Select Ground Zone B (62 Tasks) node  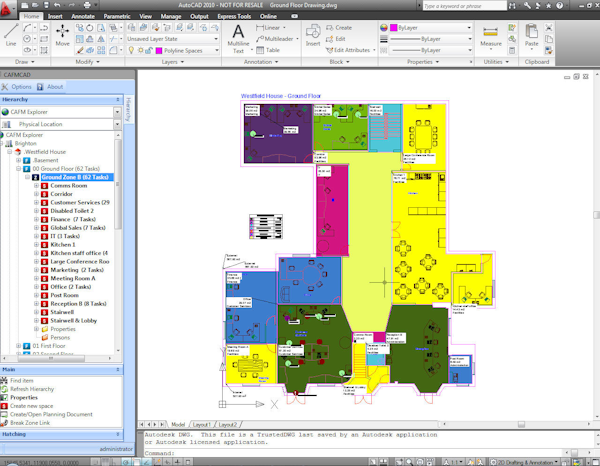click(75, 177)
